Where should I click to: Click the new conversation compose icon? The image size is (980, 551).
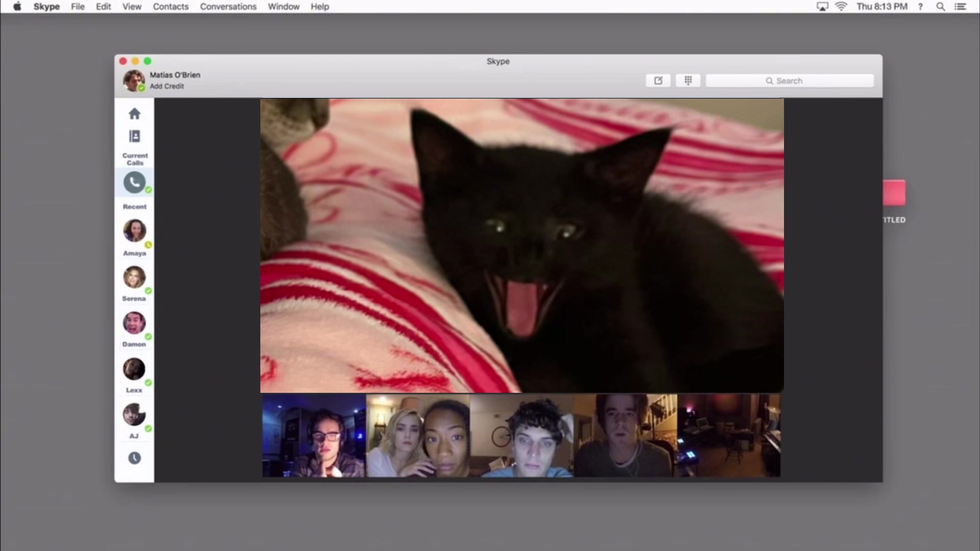coord(658,81)
